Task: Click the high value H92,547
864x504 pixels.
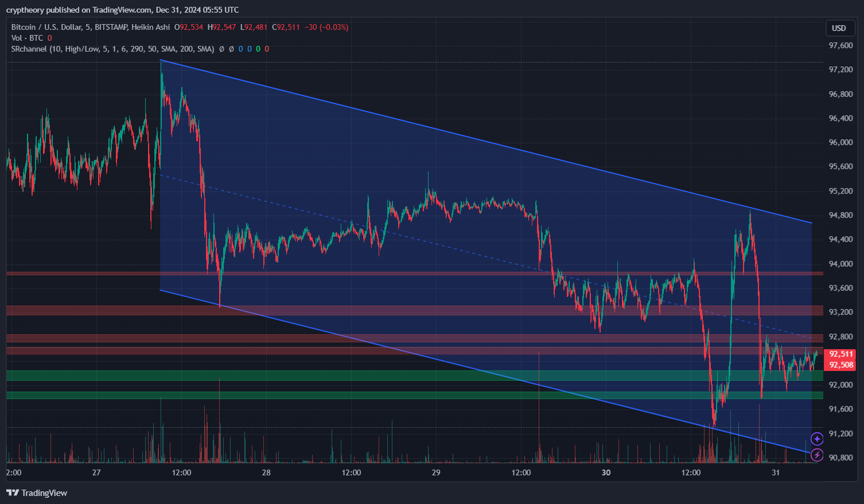Action: click(221, 27)
